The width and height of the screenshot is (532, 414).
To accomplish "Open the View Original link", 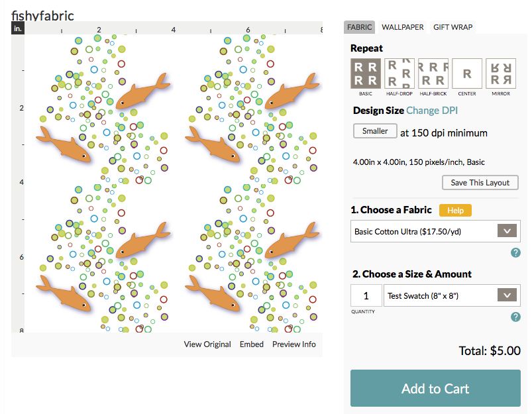I will click(207, 344).
